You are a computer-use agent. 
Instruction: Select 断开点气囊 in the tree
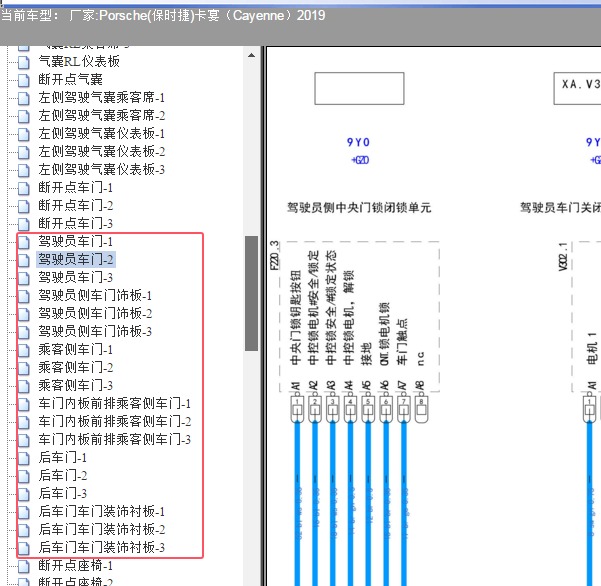tap(70, 79)
